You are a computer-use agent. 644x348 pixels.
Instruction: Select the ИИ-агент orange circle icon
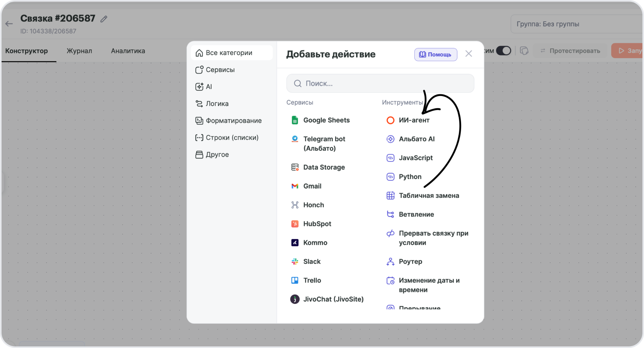tap(390, 120)
